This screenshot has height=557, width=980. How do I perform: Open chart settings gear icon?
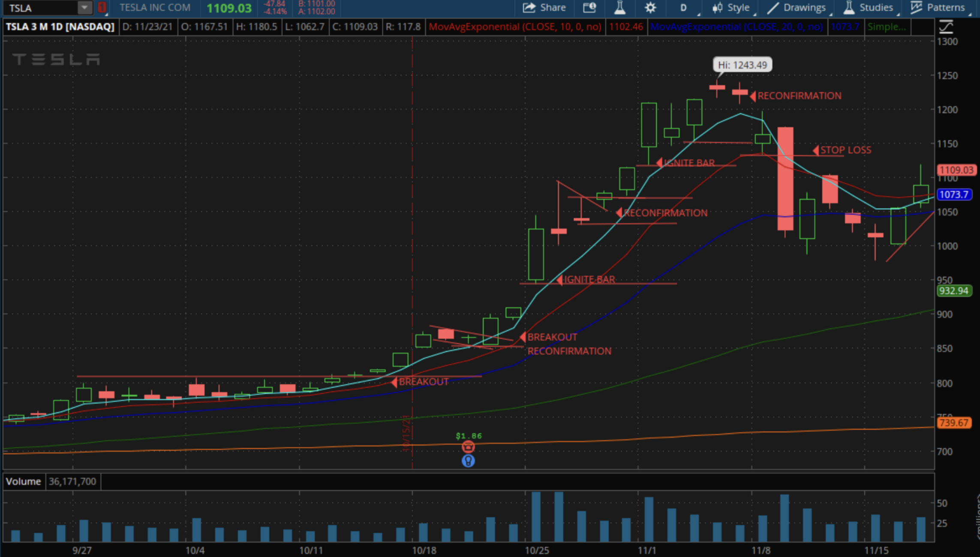coord(650,7)
